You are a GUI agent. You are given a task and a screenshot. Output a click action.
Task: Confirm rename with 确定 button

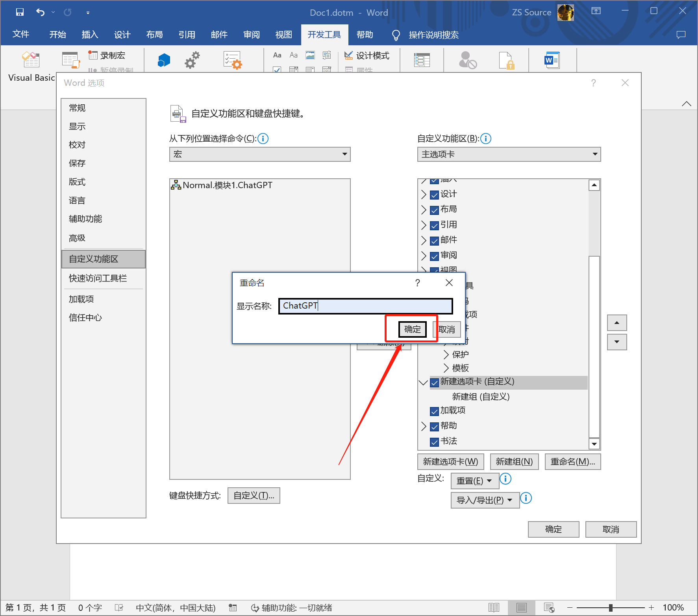pyautogui.click(x=412, y=329)
